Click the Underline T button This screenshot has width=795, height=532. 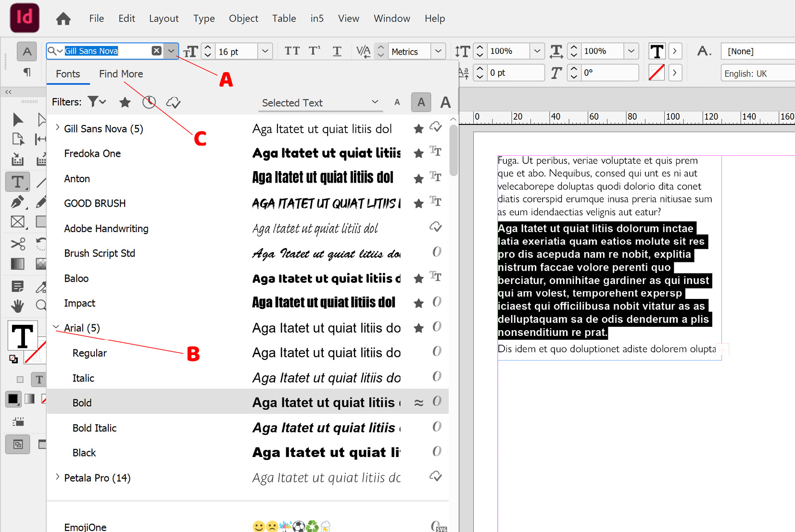(337, 51)
